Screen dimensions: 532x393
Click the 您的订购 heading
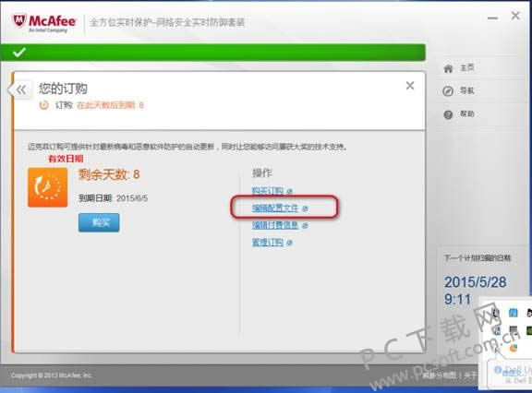(63, 89)
